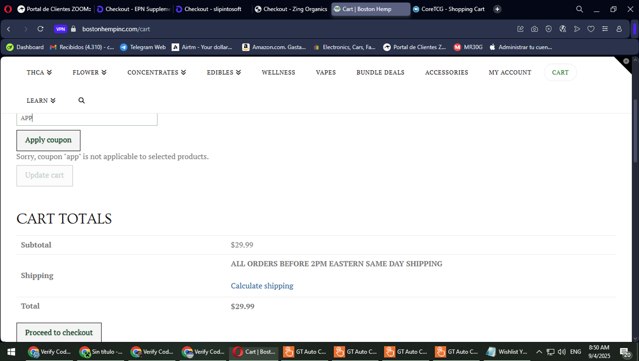The image size is (639, 361).
Task: Expand the EDIBLES menu dropdown
Action: 224,73
